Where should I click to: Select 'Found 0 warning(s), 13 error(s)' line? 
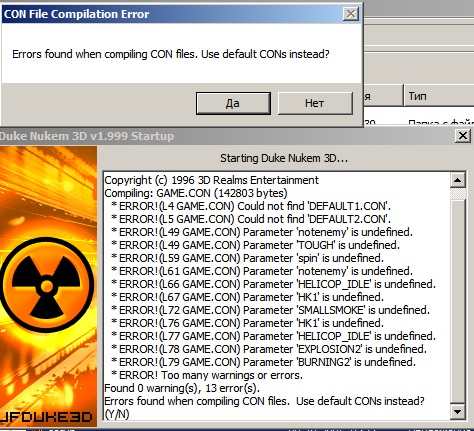coord(182,388)
